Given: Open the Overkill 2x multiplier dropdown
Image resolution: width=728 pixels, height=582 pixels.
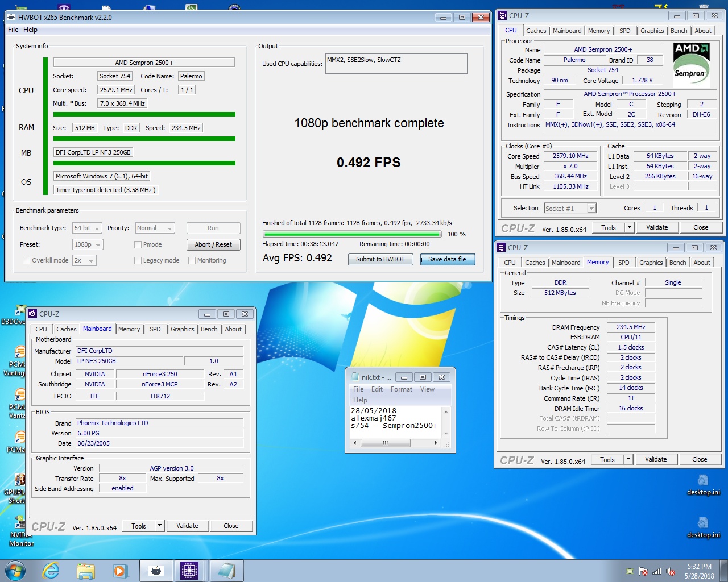Looking at the screenshot, I should click(84, 260).
